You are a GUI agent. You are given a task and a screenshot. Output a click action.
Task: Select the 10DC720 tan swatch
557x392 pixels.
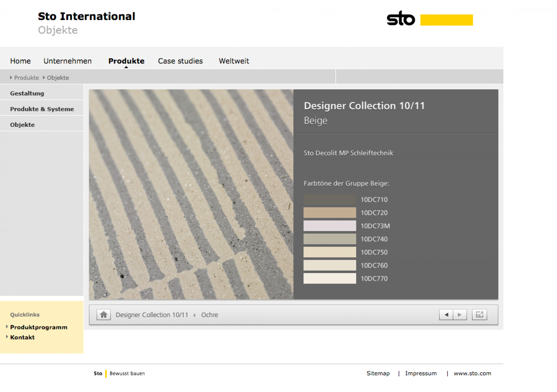pyautogui.click(x=330, y=212)
